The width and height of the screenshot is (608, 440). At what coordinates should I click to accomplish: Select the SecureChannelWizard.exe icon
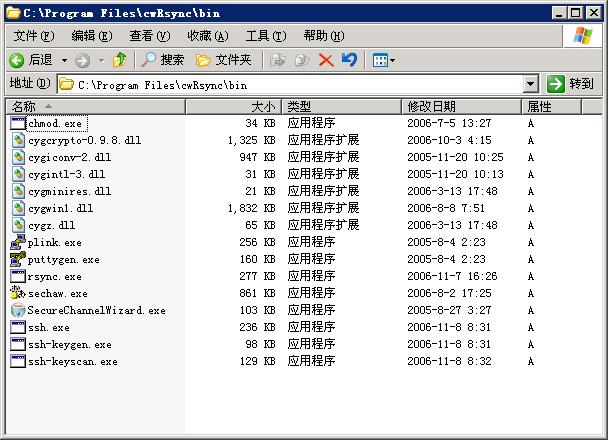coord(18,311)
